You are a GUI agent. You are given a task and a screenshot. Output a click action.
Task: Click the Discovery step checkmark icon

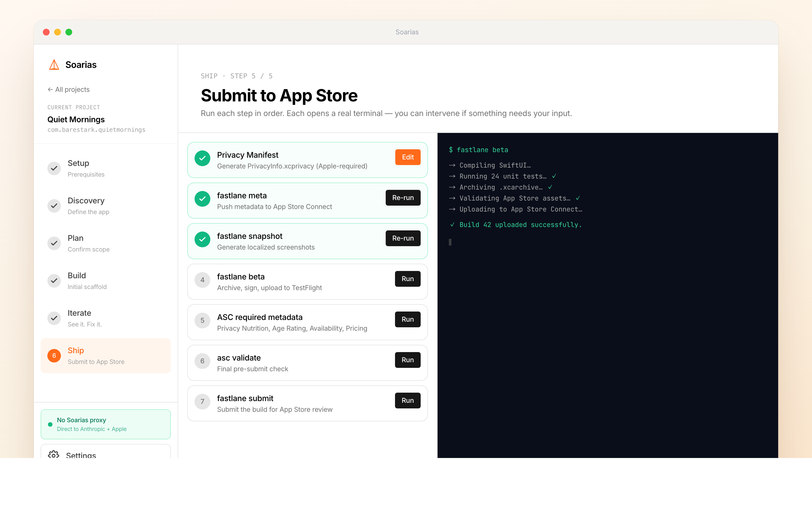click(x=54, y=206)
